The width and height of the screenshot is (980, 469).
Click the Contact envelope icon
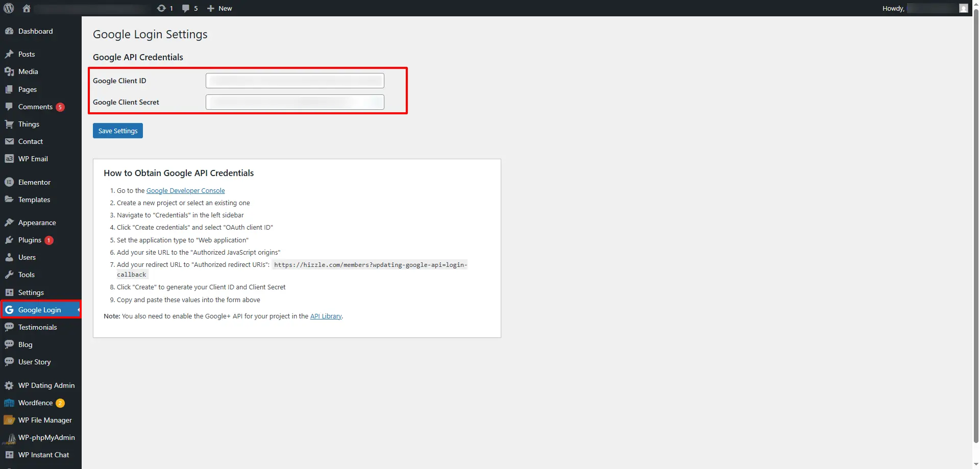pyautogui.click(x=9, y=141)
